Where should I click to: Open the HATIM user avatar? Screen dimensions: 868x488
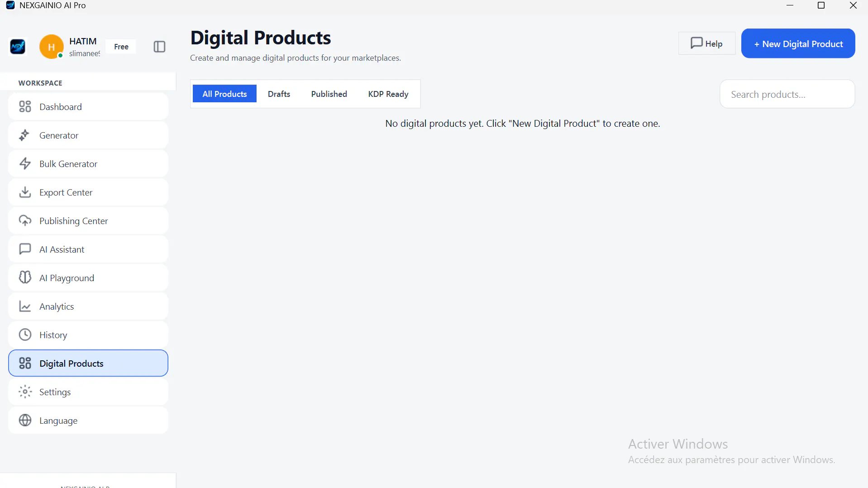coord(51,47)
